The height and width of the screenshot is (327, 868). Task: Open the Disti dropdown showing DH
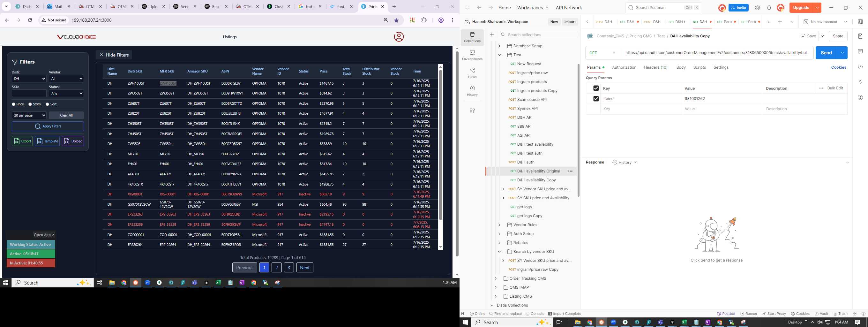29,79
